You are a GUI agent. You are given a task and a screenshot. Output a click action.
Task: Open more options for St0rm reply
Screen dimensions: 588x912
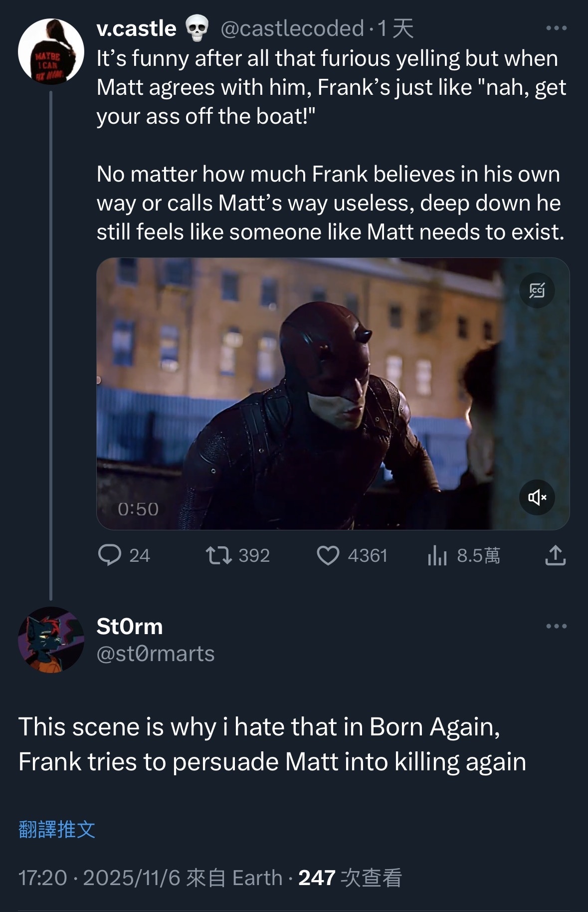coord(556,626)
